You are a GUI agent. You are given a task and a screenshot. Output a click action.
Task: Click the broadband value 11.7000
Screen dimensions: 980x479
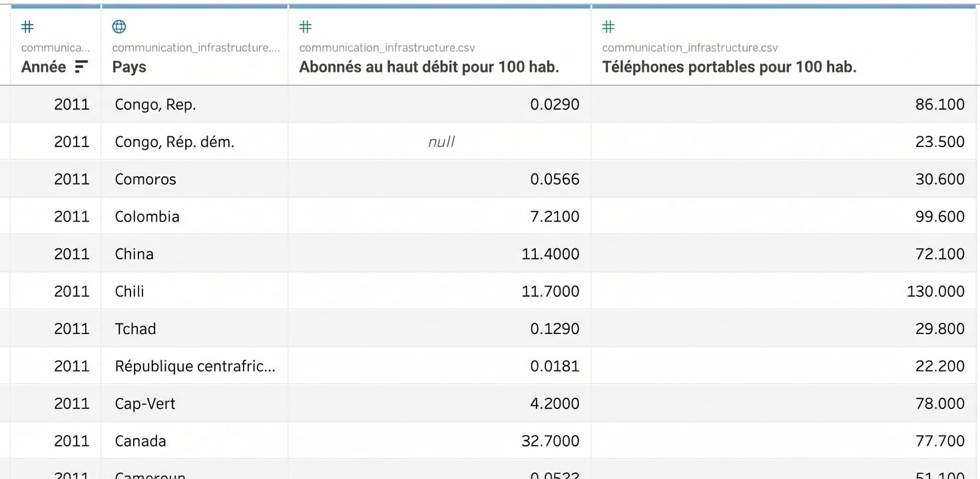(x=551, y=291)
